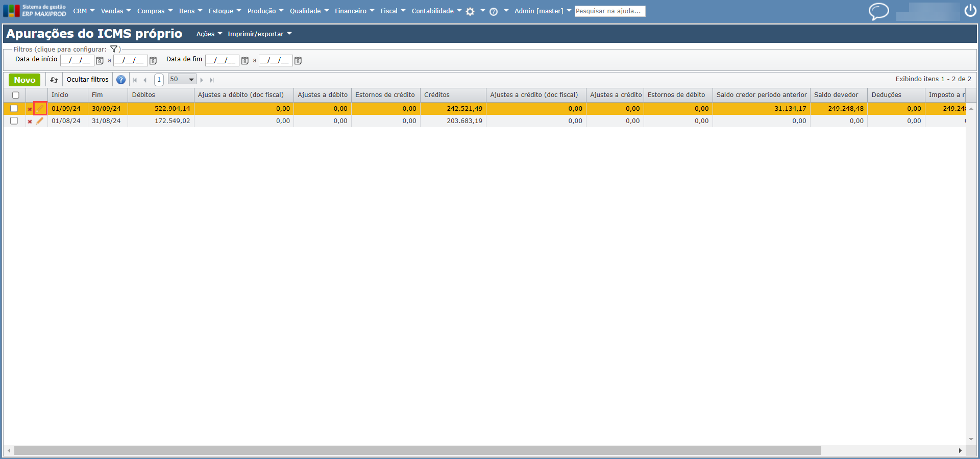Screen dimensions: 980x459
Task: Sort by Saldo devedor column header
Action: point(839,95)
